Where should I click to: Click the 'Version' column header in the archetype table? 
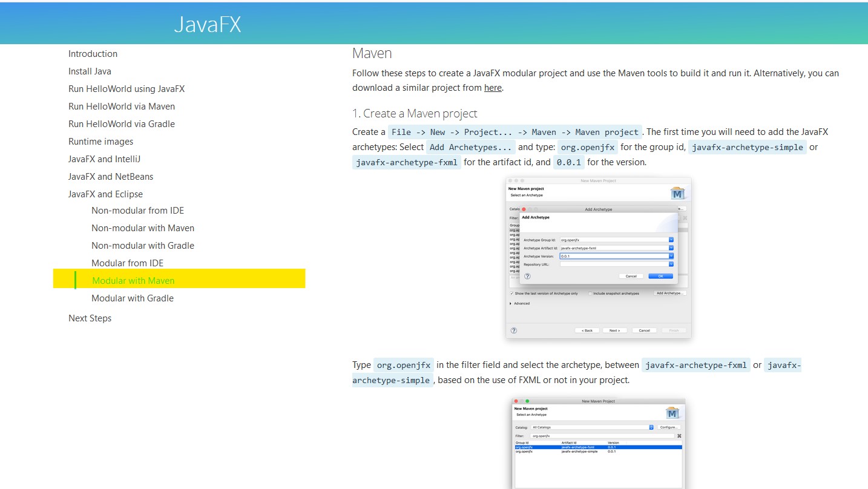tap(613, 443)
